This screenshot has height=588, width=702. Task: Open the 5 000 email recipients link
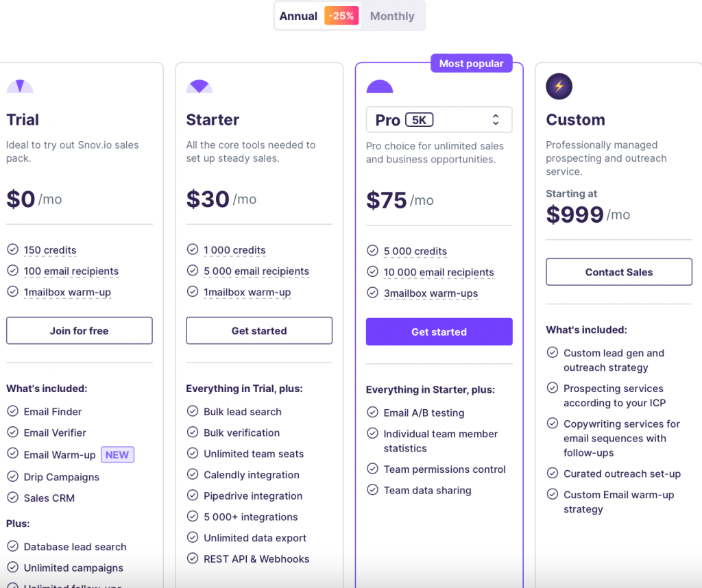pyautogui.click(x=256, y=271)
